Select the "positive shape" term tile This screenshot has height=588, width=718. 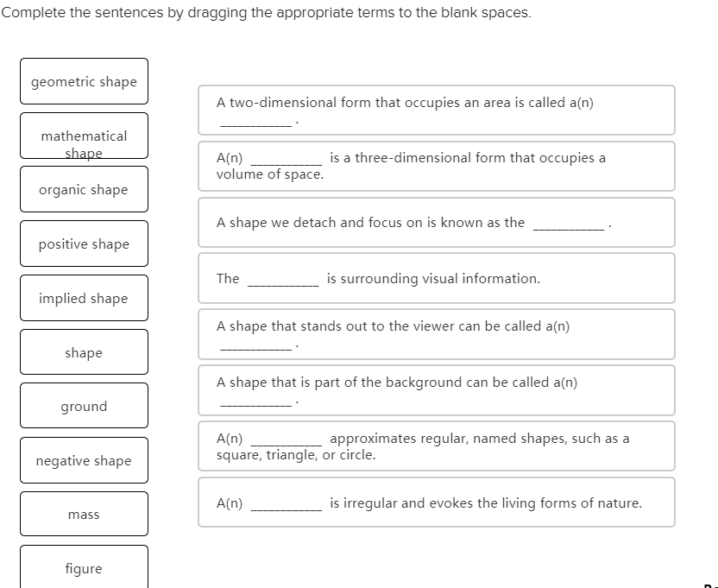84,243
